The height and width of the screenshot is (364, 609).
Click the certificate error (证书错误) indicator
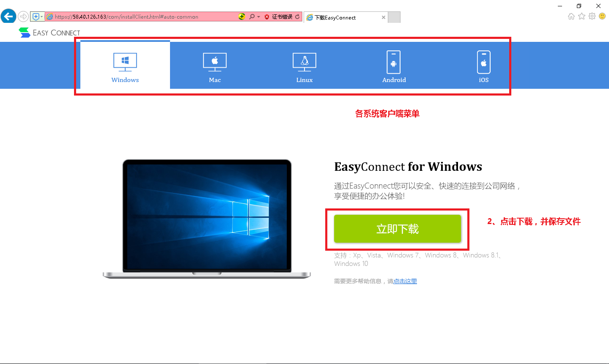pos(279,17)
